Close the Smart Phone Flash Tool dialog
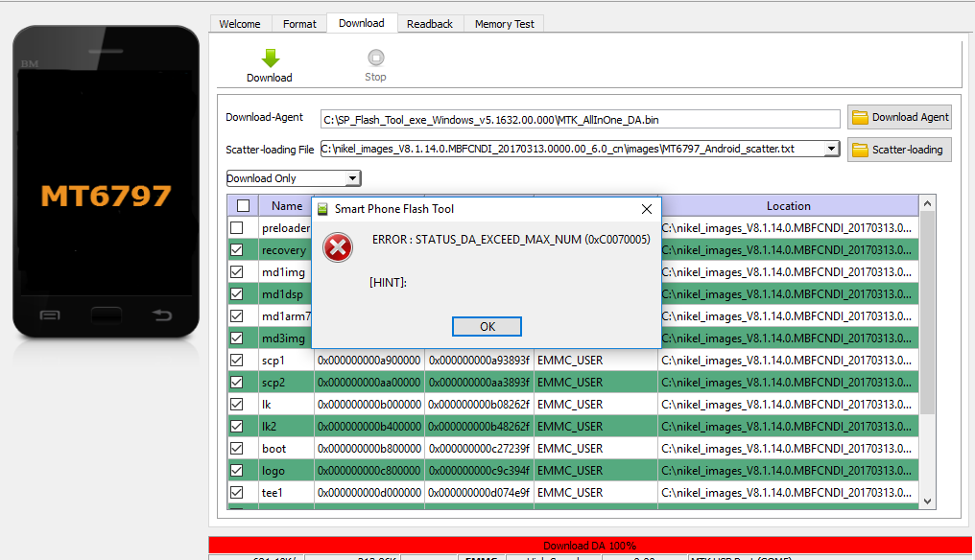 pos(647,209)
